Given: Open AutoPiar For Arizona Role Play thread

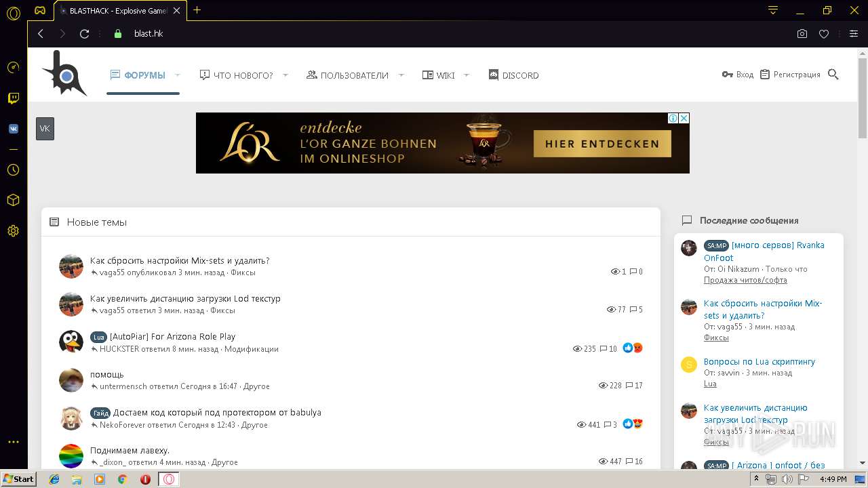Looking at the screenshot, I should (172, 336).
